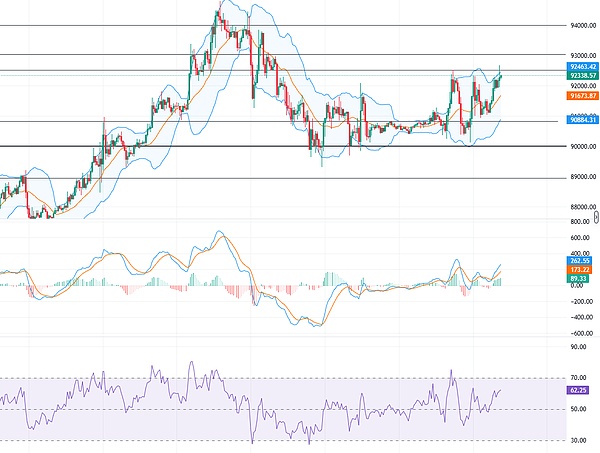This screenshot has height=453, width=600.
Task: Click the small scale icon on right axis edge
Action: (596, 215)
